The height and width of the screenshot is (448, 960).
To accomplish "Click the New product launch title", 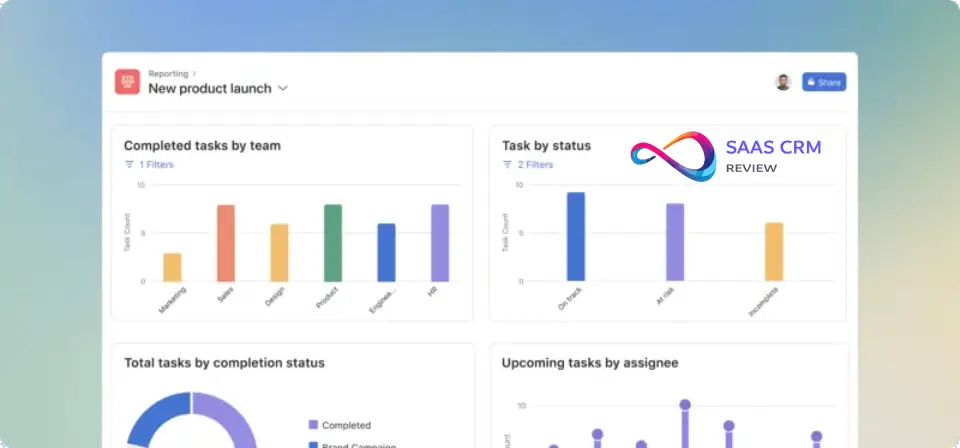I will [x=209, y=88].
